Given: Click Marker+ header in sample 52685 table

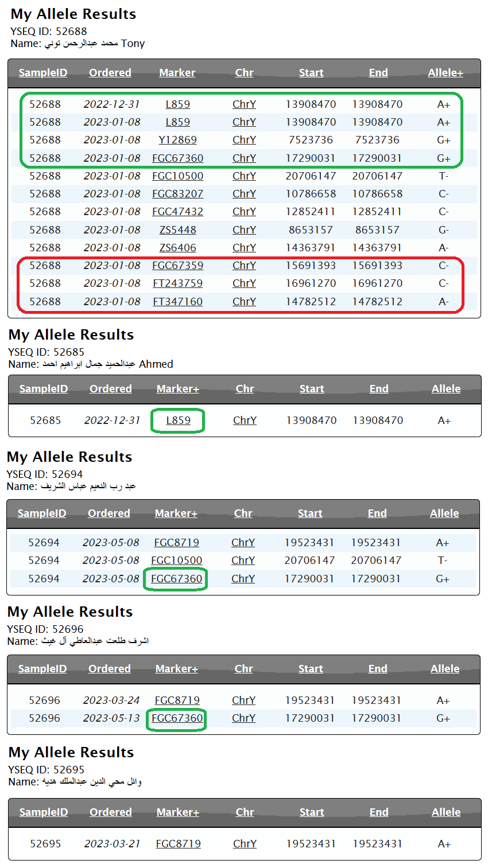Looking at the screenshot, I should [x=178, y=389].
